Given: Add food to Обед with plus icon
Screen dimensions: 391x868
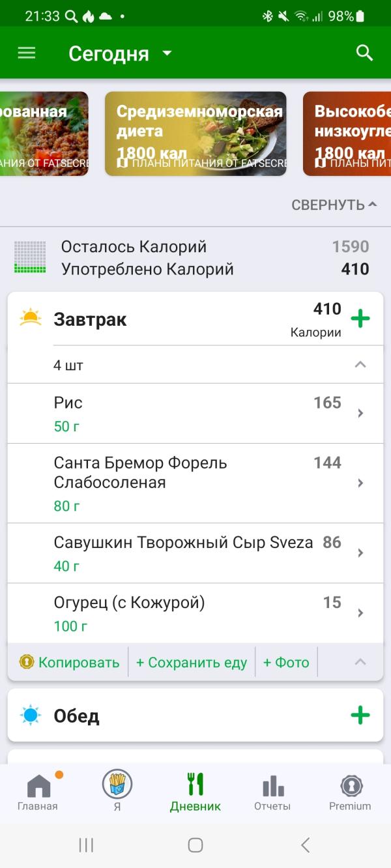Looking at the screenshot, I should [360, 716].
